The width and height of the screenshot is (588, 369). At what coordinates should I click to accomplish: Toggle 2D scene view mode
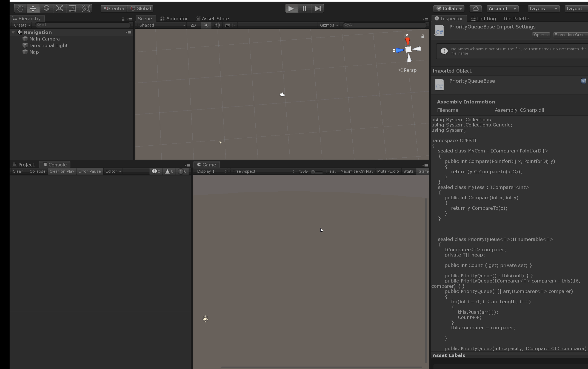pos(193,25)
